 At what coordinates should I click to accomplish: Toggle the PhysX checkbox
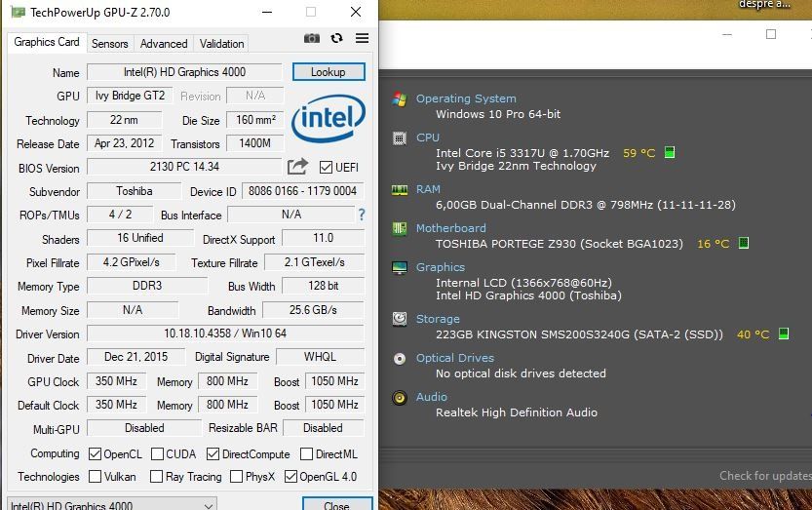click(x=236, y=476)
